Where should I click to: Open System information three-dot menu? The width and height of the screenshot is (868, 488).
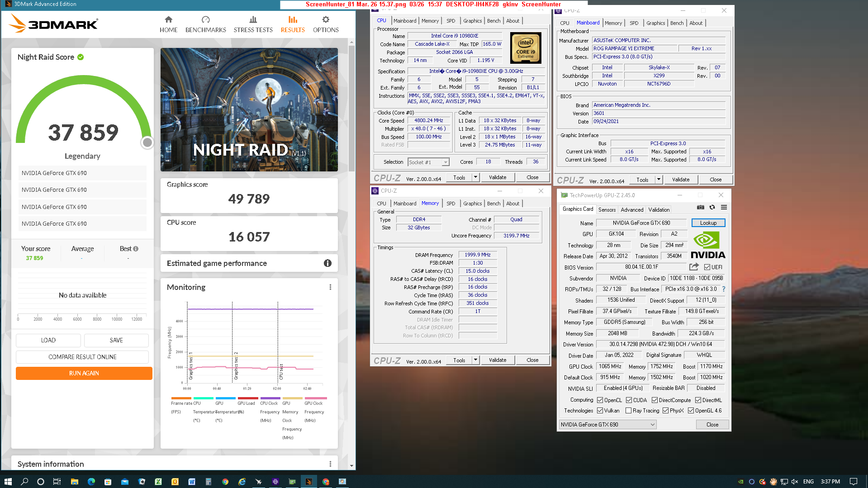330,464
